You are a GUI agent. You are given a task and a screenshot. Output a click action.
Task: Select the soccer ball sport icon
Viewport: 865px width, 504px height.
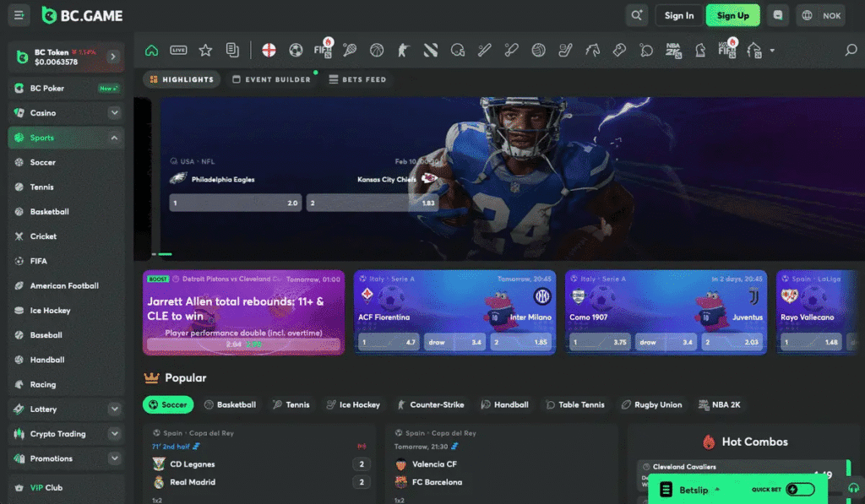pos(295,50)
